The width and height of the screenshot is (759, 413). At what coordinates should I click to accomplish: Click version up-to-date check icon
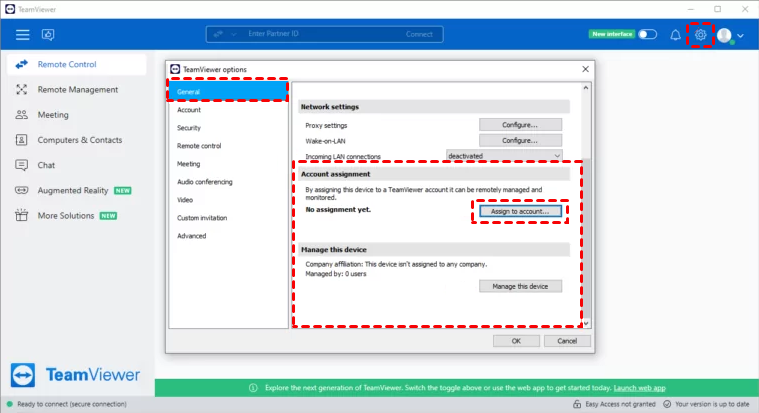pyautogui.click(x=667, y=404)
